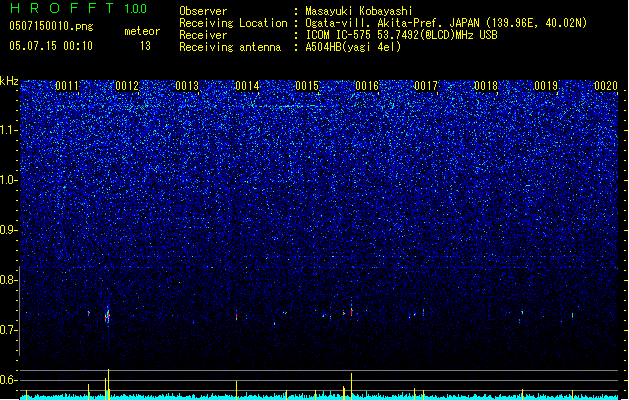
Task: Click the 0014 time marker
Action: pyautogui.click(x=247, y=86)
